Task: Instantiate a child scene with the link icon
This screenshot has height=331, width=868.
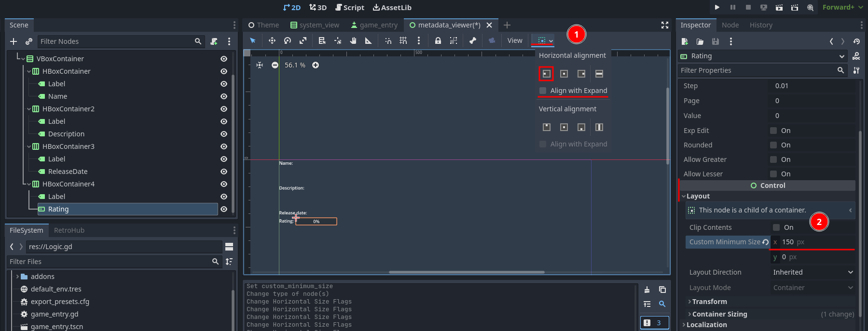Action: click(29, 41)
